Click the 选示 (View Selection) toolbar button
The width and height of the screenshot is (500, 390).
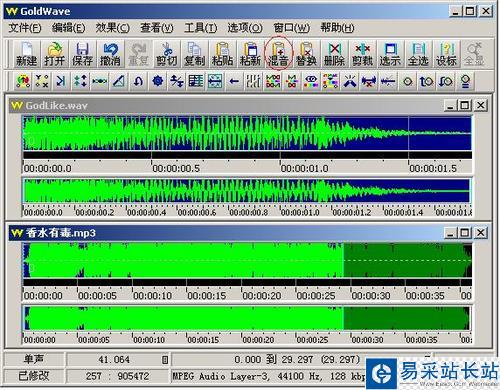coord(390,54)
